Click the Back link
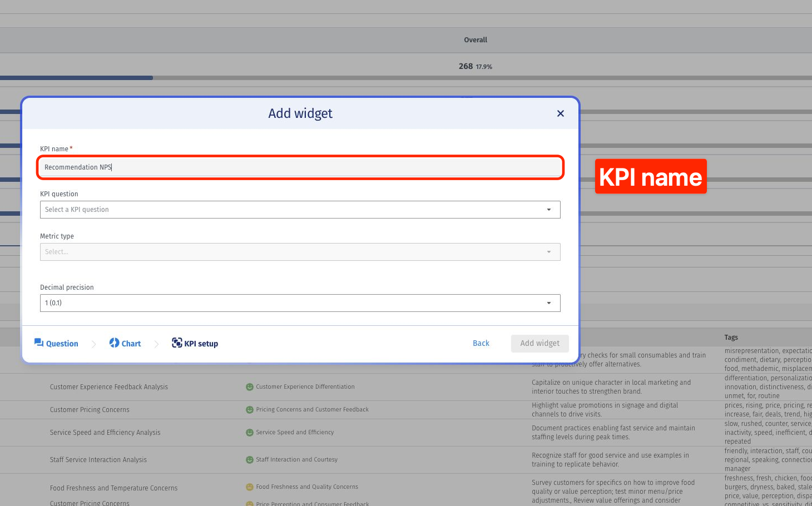Screen dimensions: 812x506 481,344
